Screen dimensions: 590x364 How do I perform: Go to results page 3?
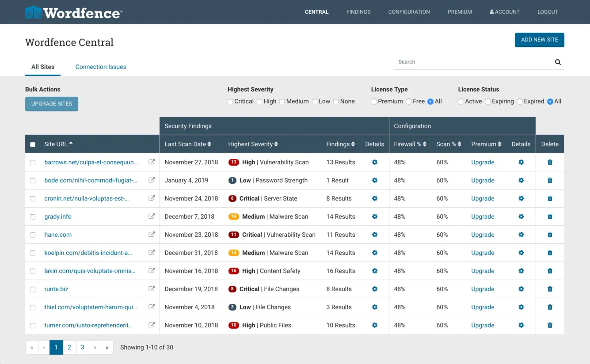[82, 347]
